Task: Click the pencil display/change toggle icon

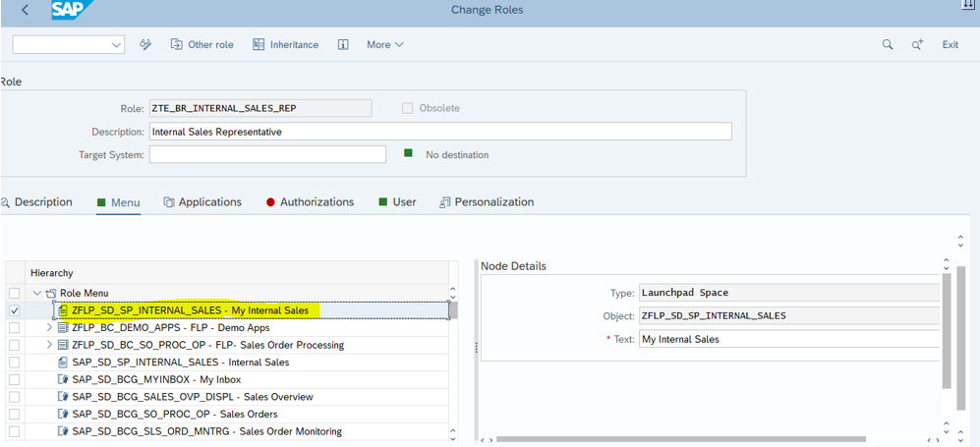Action: click(145, 44)
